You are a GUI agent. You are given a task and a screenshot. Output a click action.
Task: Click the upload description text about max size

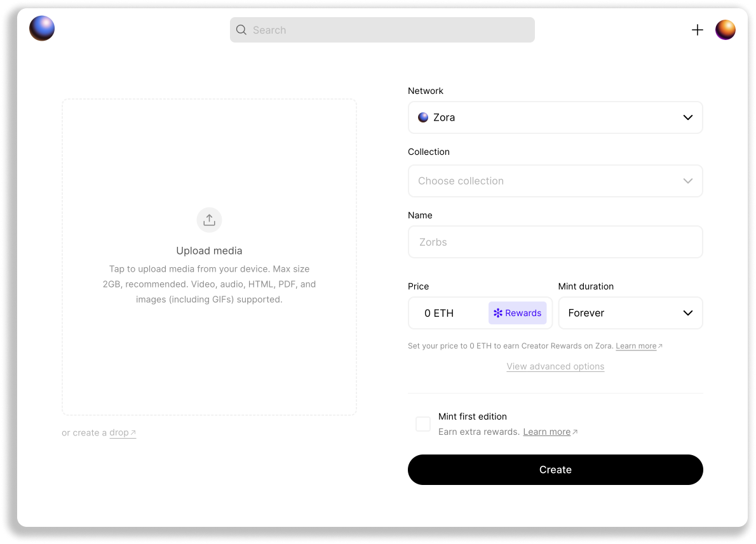point(209,284)
